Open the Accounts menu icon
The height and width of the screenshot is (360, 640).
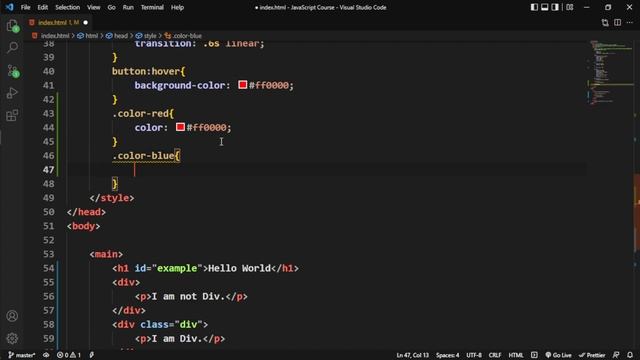point(12,316)
